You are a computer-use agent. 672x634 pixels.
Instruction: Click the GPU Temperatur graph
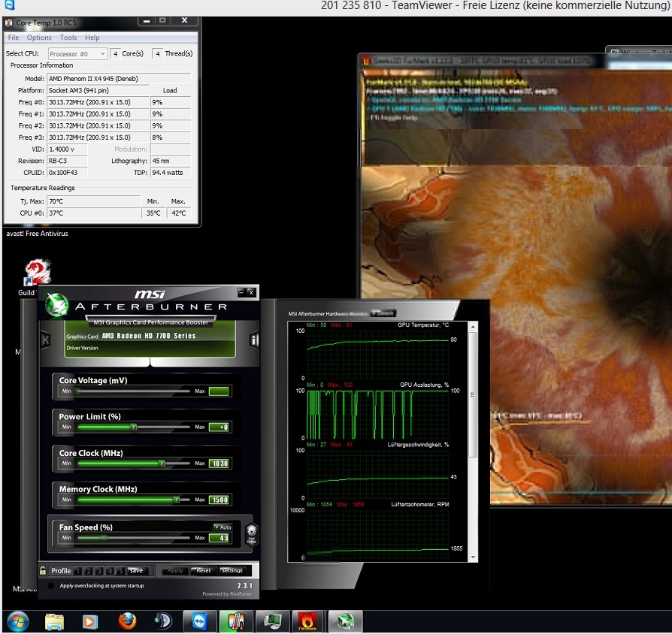[377, 354]
